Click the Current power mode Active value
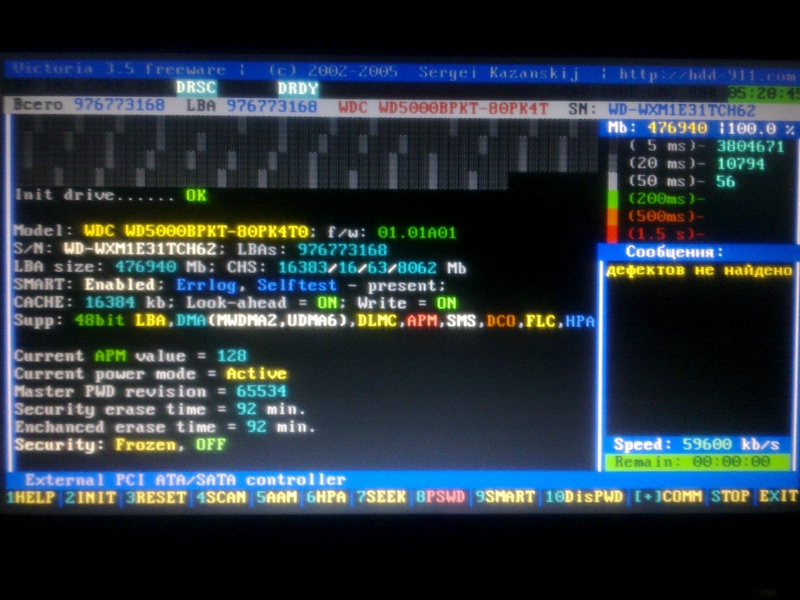Screen dimensions: 800x600 click(x=257, y=374)
